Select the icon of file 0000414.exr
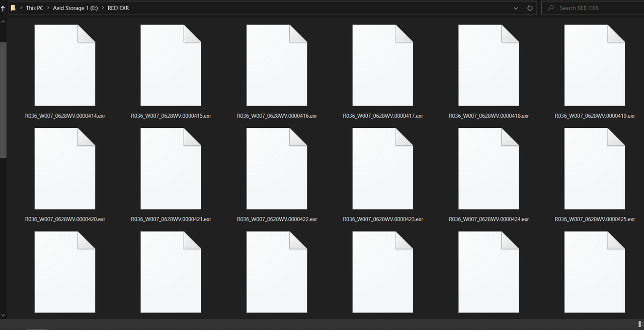 click(65, 65)
